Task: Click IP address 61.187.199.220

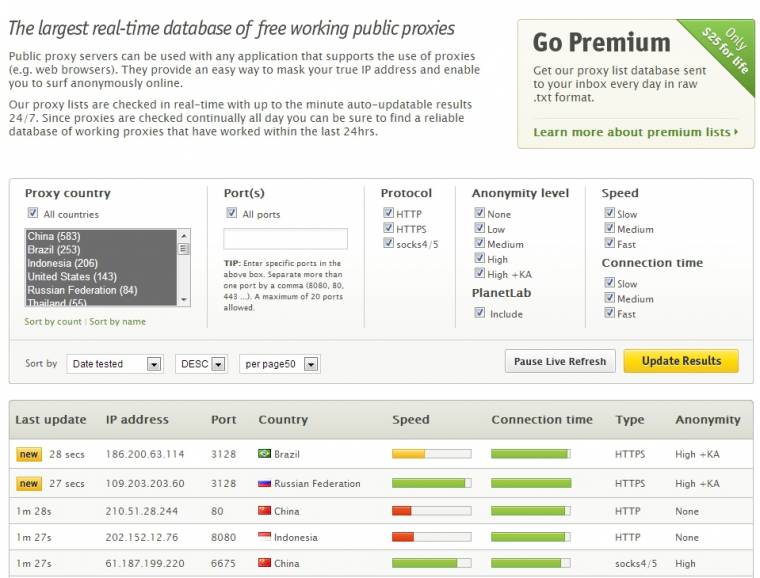Action: coord(145,563)
